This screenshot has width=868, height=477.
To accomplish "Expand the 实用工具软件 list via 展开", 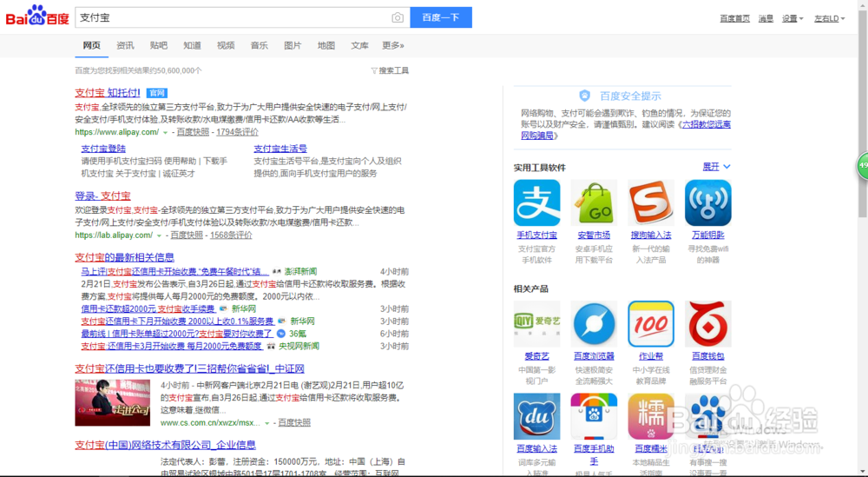I will (716, 167).
